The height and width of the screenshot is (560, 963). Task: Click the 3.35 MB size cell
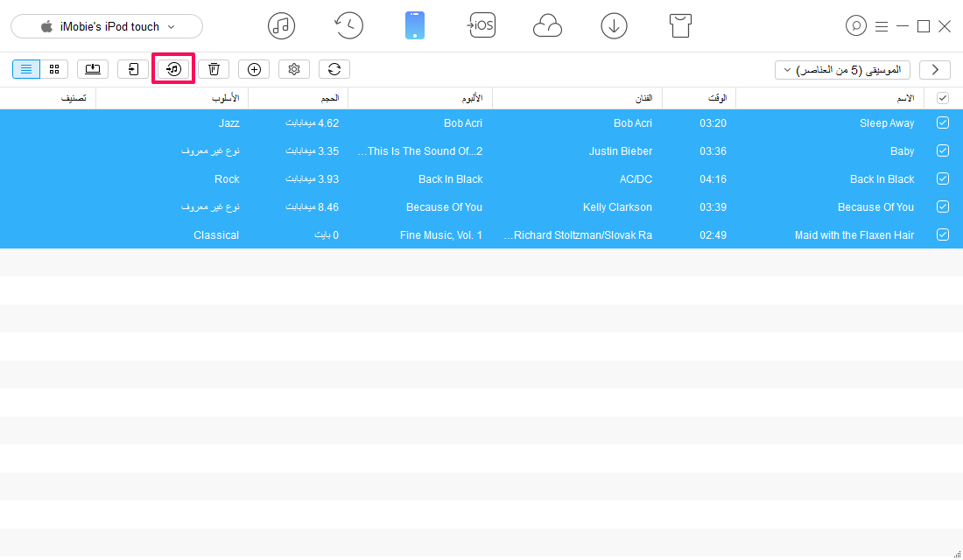[x=312, y=151]
